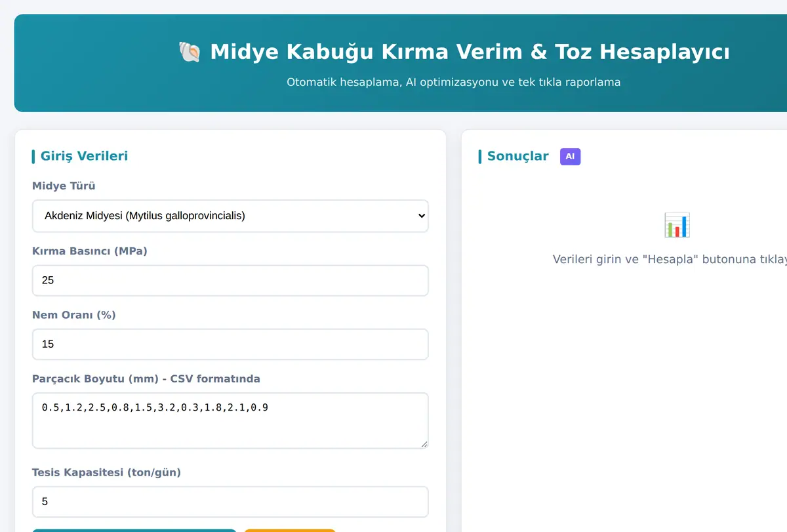Click the Giriş Verileri heading
The image size is (787, 532).
coord(84,156)
